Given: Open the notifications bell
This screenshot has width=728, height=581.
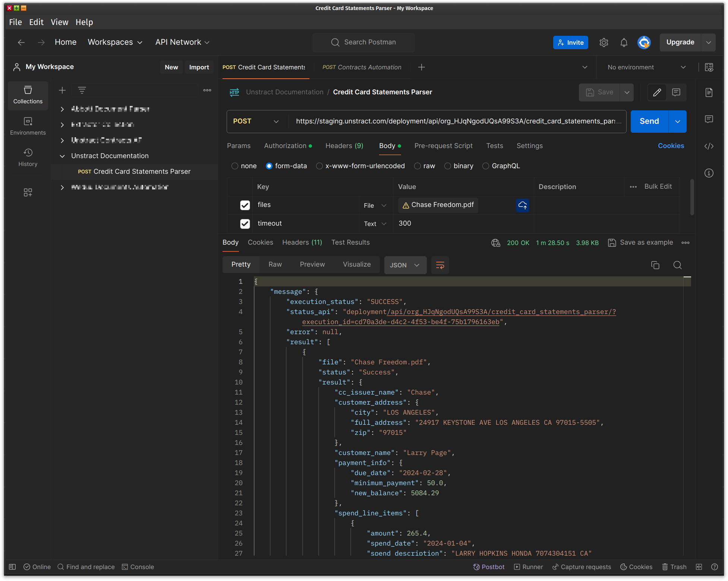Looking at the screenshot, I should [624, 43].
